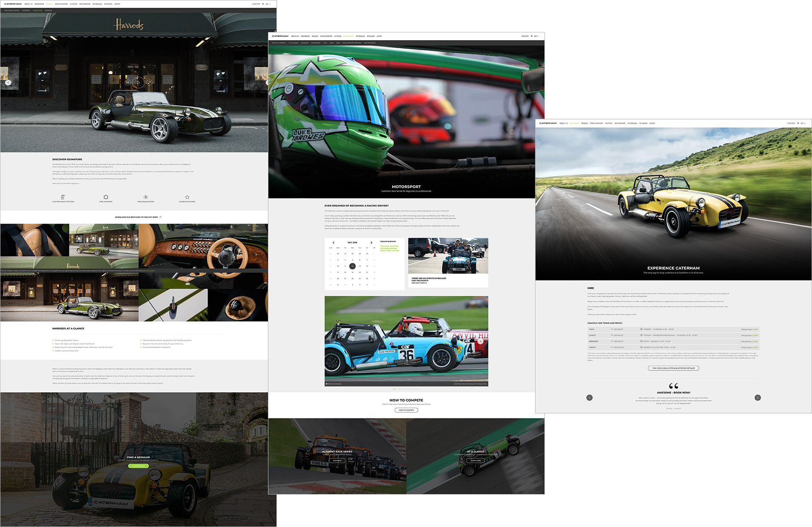Click Weekend hire row

point(673,341)
